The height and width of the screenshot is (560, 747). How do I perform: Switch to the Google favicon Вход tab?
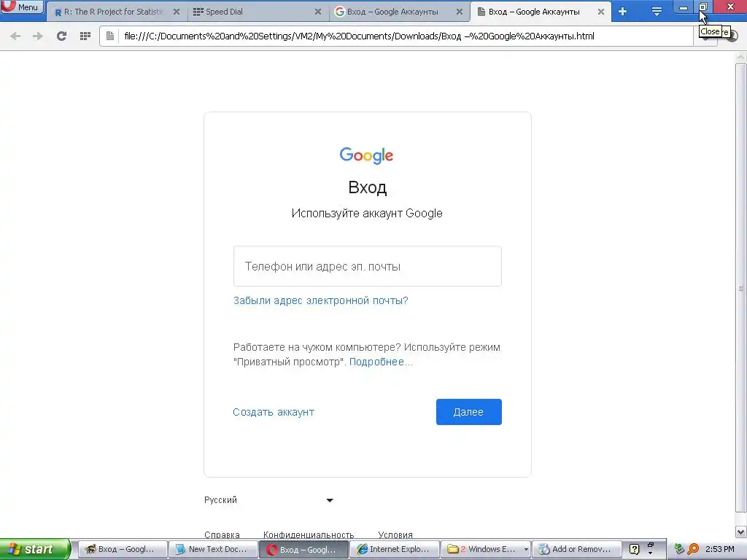399,12
